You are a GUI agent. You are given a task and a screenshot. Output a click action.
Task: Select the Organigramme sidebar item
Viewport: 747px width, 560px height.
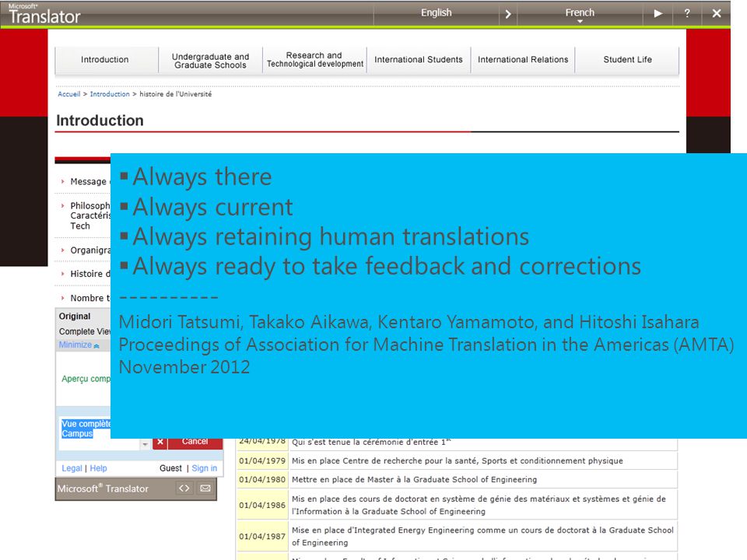tap(90, 250)
